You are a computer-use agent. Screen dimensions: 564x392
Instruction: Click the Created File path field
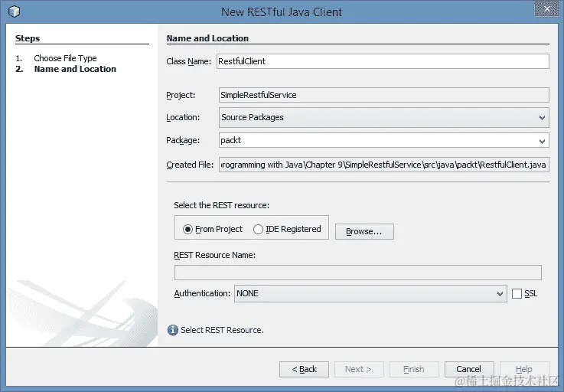pyautogui.click(x=384, y=165)
